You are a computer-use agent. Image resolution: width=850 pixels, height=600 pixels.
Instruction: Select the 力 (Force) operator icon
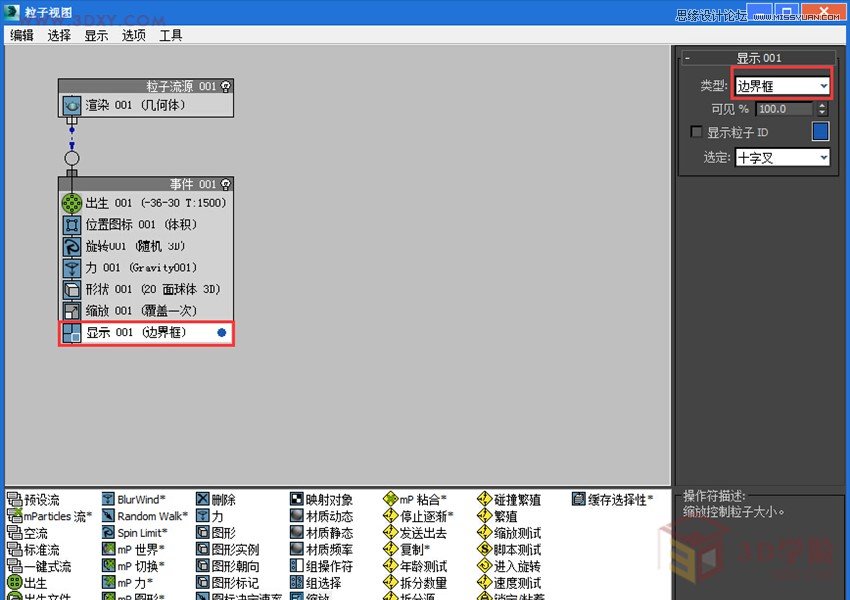(205, 516)
